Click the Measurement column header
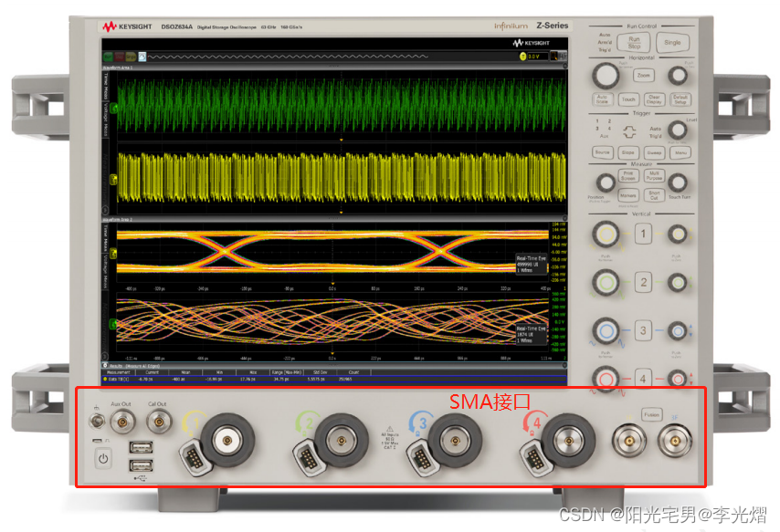The image size is (780, 532). 119,372
